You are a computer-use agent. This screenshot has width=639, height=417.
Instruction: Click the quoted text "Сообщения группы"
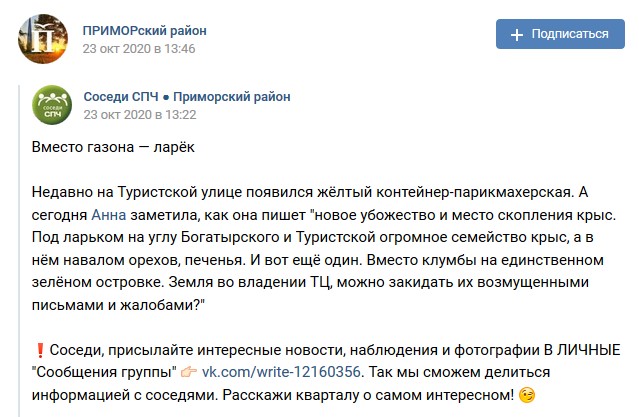pyautogui.click(x=104, y=372)
